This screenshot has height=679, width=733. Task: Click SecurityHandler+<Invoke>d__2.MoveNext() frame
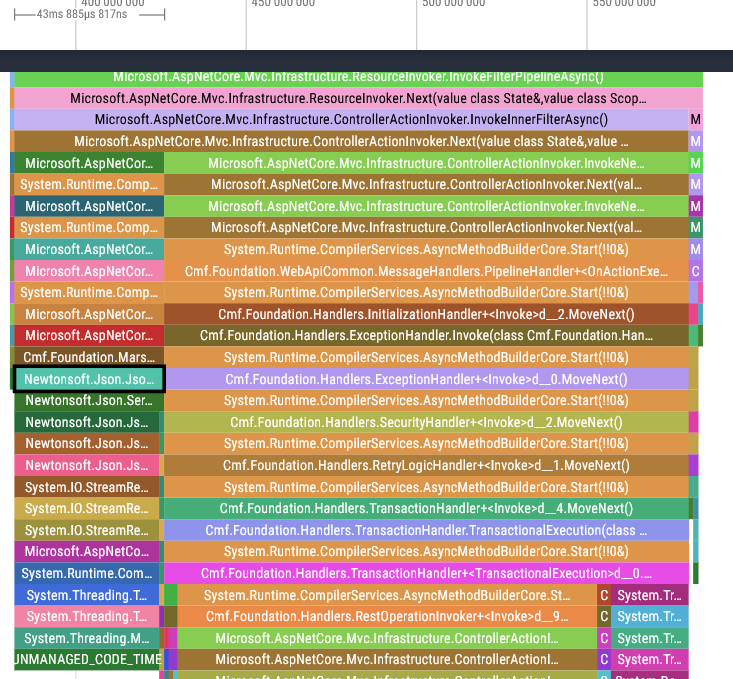[426, 423]
